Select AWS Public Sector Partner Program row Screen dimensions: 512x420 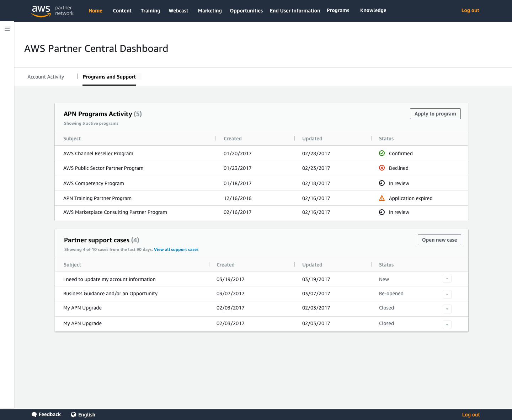(261, 168)
